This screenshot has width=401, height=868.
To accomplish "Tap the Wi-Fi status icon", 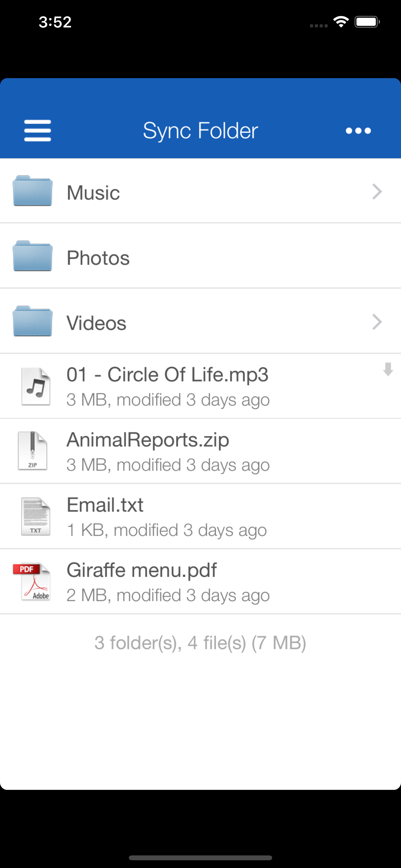I will [x=341, y=22].
